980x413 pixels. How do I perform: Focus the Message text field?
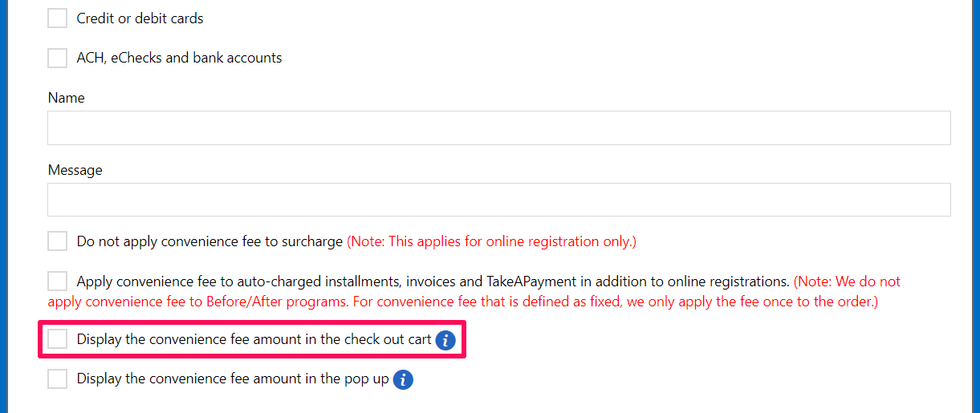(499, 200)
